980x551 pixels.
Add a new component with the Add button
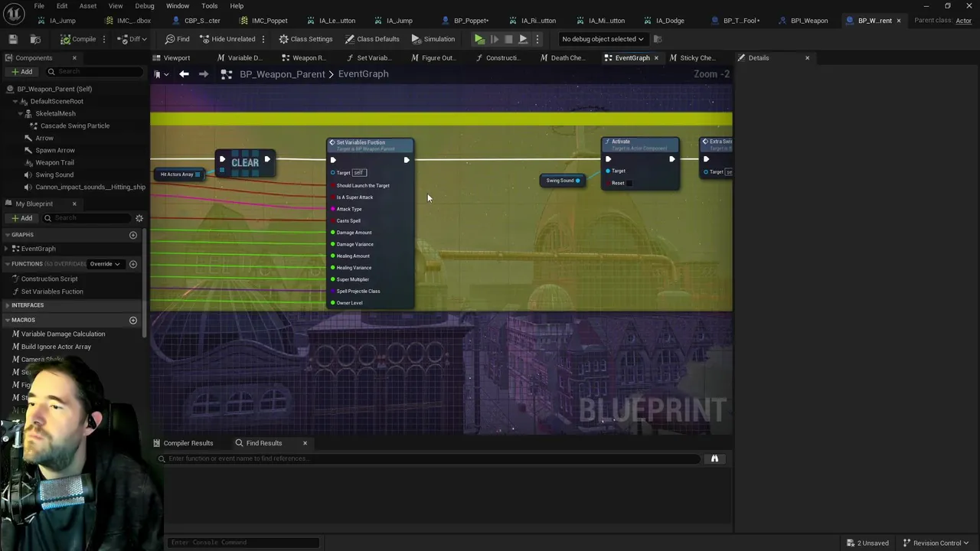tap(21, 71)
